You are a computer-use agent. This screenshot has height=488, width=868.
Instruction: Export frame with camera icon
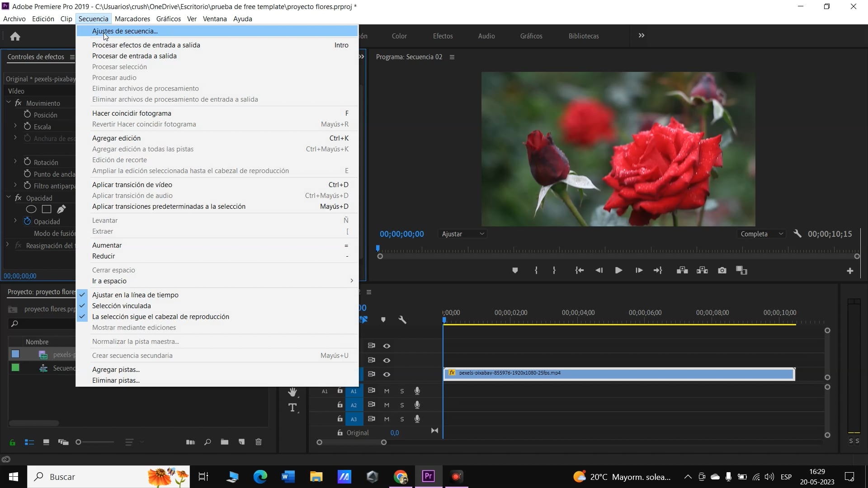[722, 270]
